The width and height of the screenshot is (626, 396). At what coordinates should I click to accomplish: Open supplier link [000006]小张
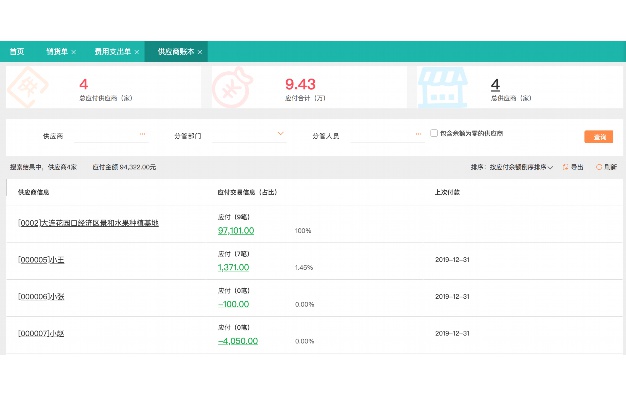(41, 297)
